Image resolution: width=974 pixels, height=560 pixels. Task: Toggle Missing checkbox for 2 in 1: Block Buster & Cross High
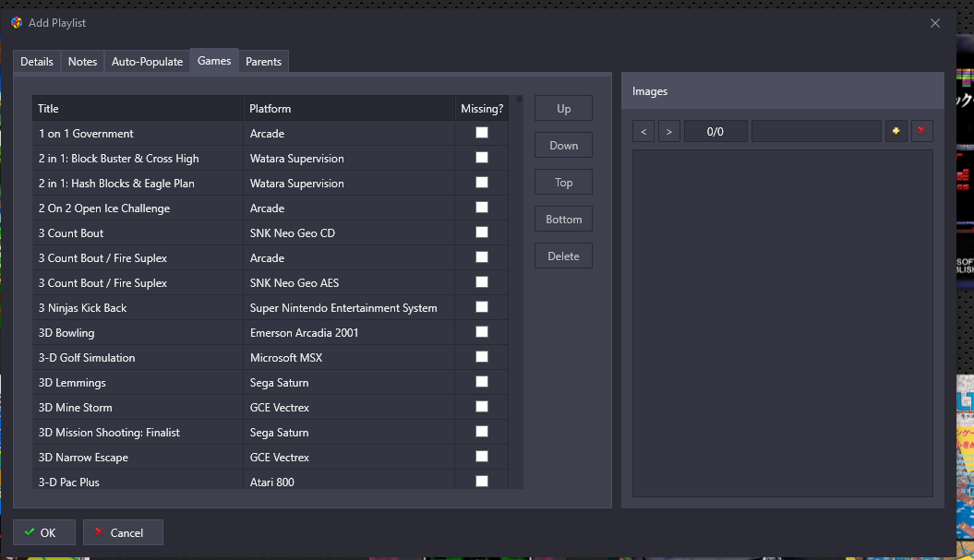point(481,158)
